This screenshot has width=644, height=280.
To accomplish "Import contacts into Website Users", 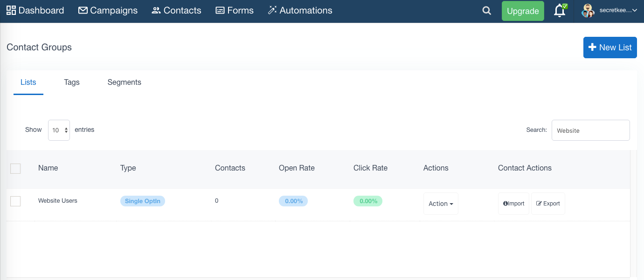I will (x=513, y=204).
